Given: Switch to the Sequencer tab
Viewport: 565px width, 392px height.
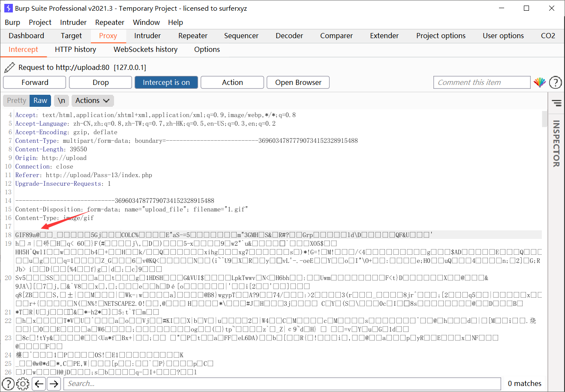Looking at the screenshot, I should (x=241, y=36).
